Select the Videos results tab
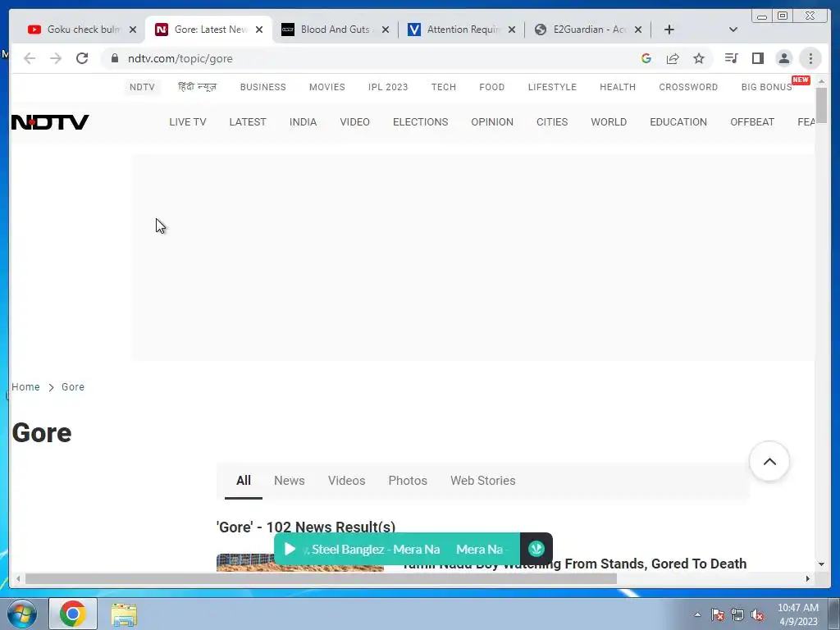Screen dimensions: 840x630 pos(347,481)
